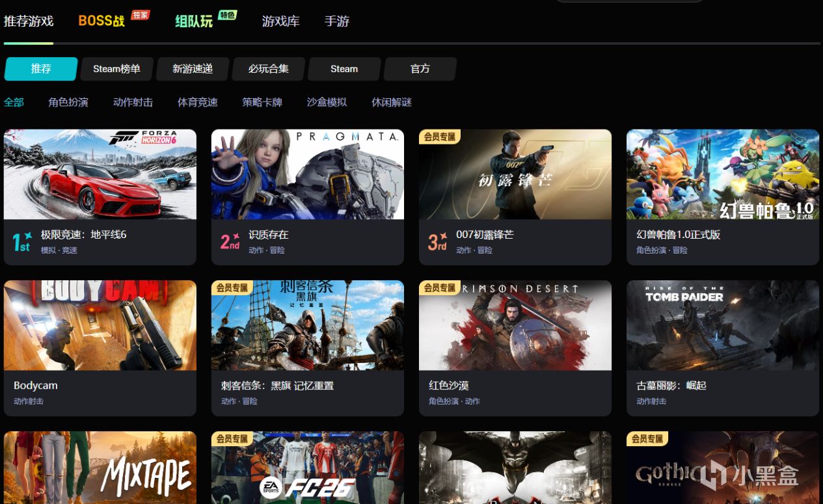
Task: Open Rise of the Tomb Raider cover
Action: coord(723,325)
